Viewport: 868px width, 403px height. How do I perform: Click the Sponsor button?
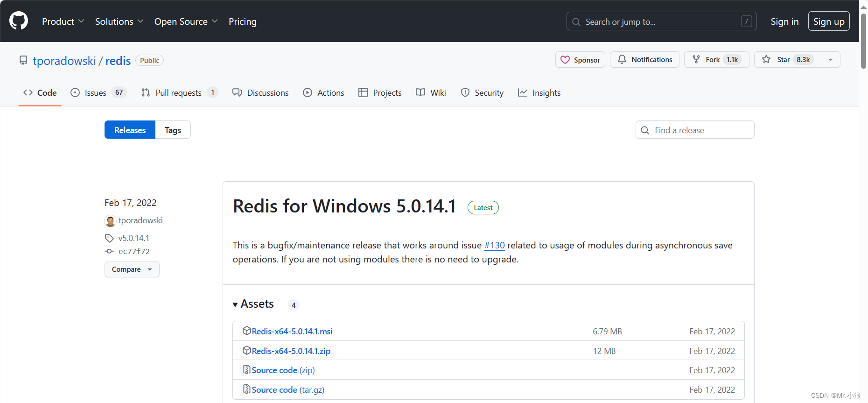(x=580, y=60)
